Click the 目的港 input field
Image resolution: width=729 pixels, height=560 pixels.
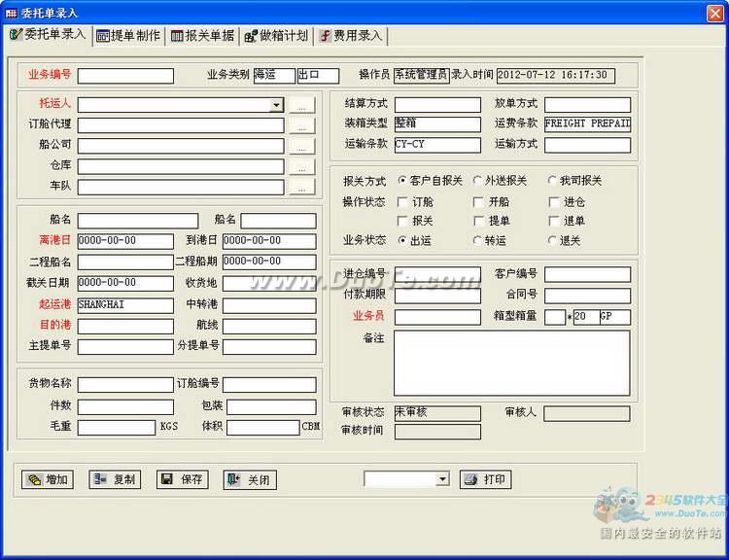[125, 327]
